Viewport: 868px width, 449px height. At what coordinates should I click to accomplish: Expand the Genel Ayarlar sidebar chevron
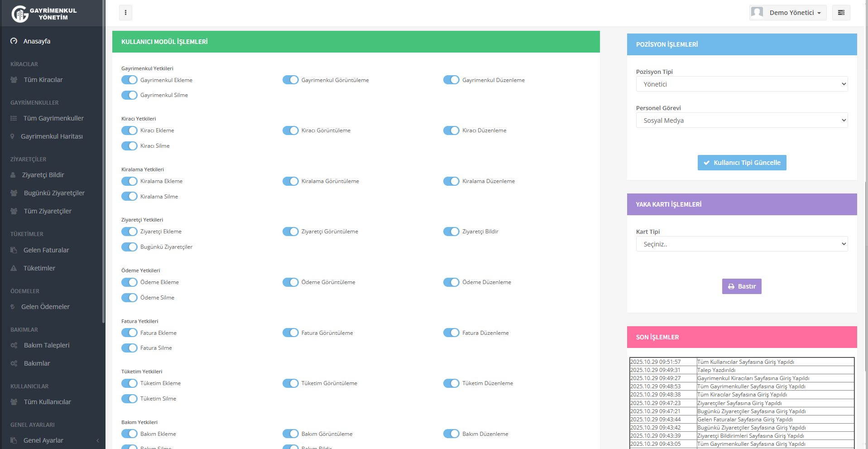(x=98, y=440)
